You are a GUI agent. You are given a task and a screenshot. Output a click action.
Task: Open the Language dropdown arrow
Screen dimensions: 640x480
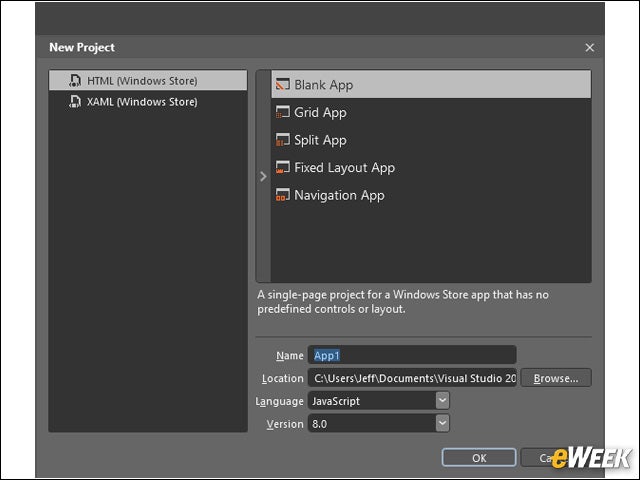(x=442, y=400)
